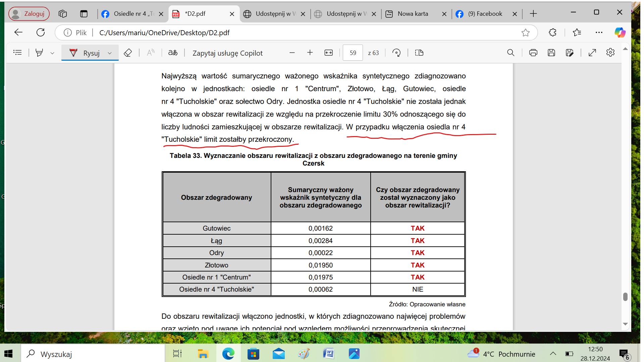This screenshot has height=362, width=644.
Task: Click the weather widget 4°C Pochmurnie
Action: pyautogui.click(x=501, y=354)
